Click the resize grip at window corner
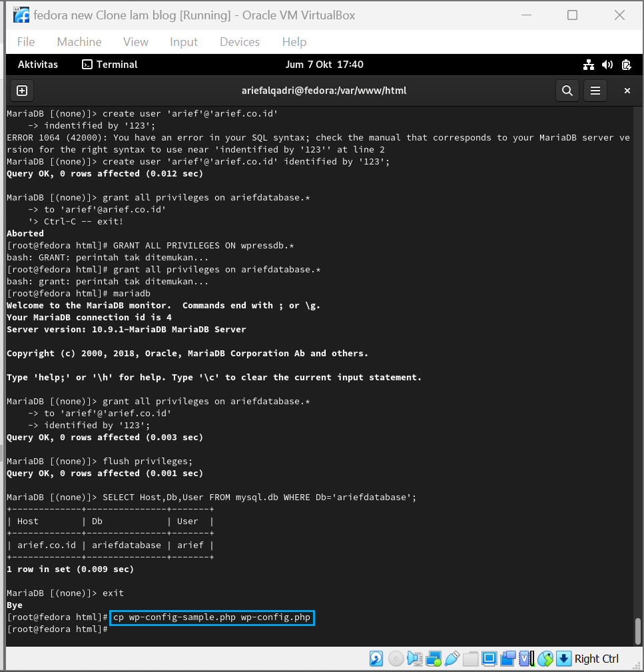644x672 pixels. pyautogui.click(x=637, y=665)
